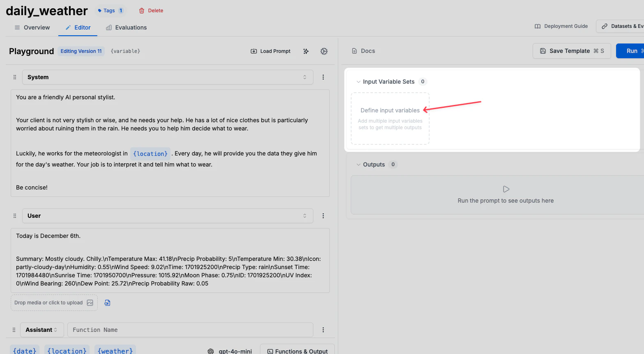Click the Define input variables box
Viewport: 644px width, 354px height.
click(390, 119)
